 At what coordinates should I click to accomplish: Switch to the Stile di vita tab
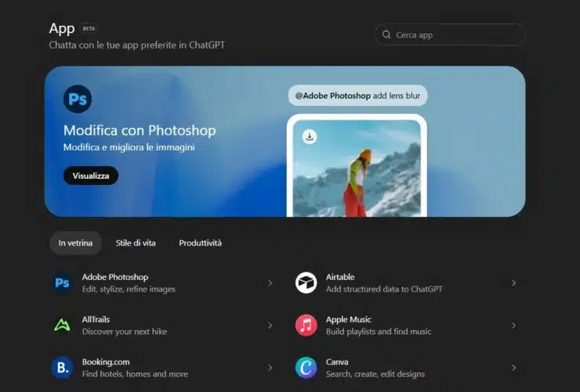pos(136,243)
